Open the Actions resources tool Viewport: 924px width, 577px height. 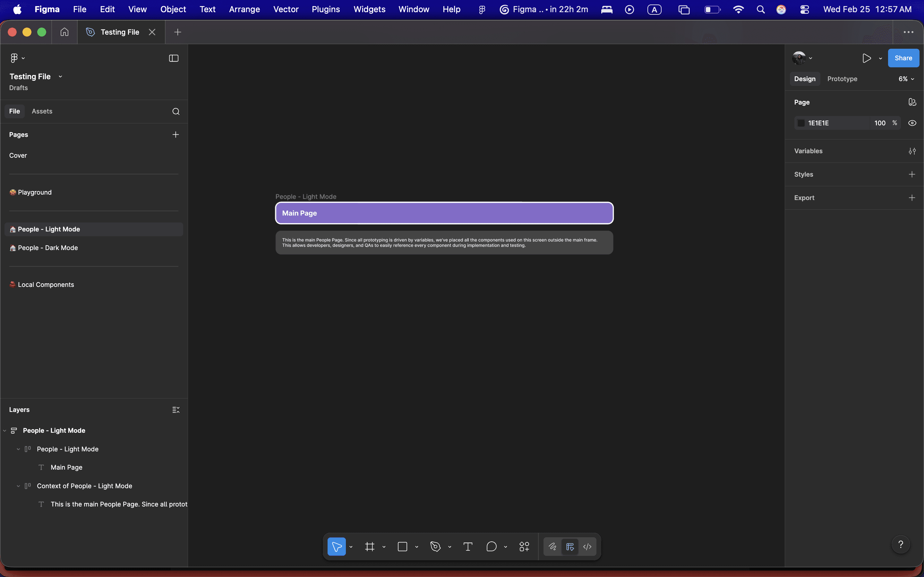point(524,547)
